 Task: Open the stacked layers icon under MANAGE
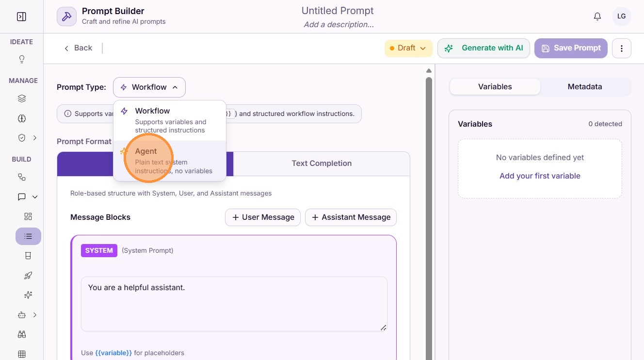pyautogui.click(x=22, y=98)
